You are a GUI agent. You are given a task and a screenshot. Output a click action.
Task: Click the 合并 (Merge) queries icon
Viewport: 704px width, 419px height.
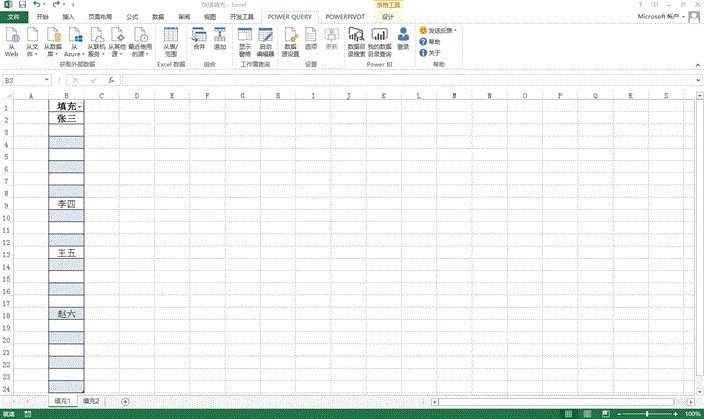point(198,40)
